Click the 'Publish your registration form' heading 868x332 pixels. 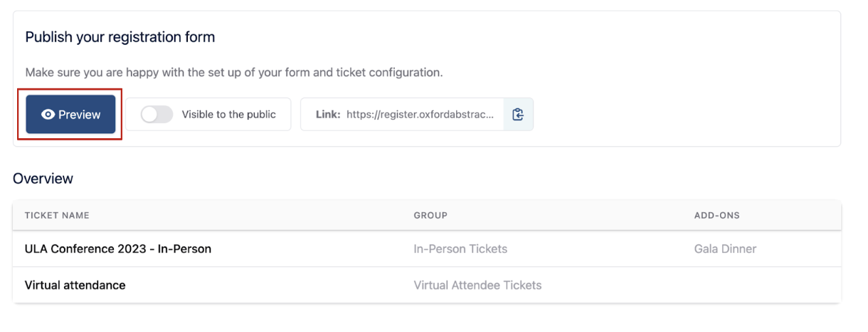120,37
